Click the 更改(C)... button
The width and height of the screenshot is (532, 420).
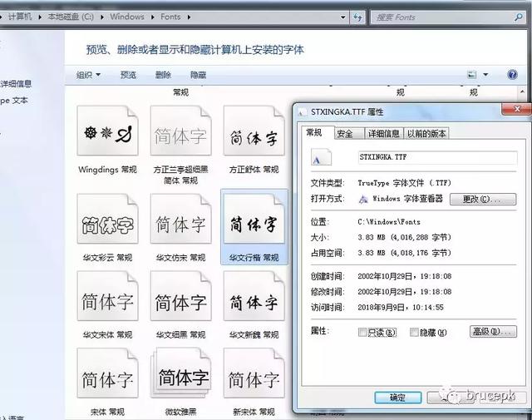tap(483, 199)
